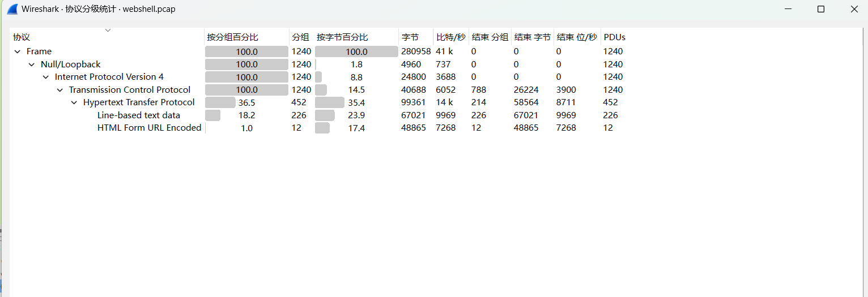Screen dimensions: 868x297
Task: Click HTTP end bits/s value 8711
Action: click(x=566, y=102)
